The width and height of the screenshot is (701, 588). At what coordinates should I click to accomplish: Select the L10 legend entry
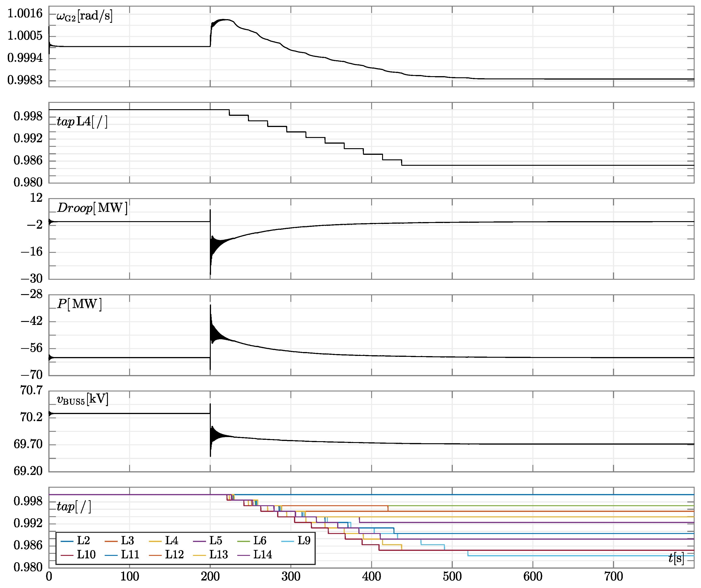coord(86,555)
